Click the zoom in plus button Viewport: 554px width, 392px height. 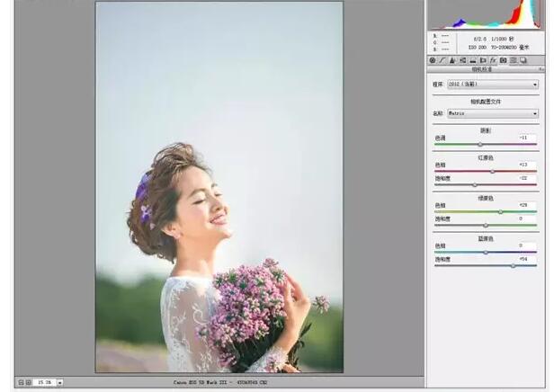[28, 382]
